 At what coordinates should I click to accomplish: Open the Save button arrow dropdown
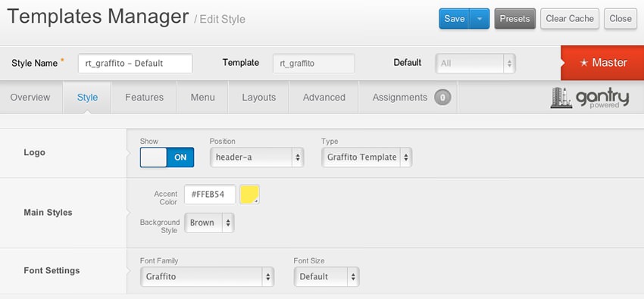pyautogui.click(x=480, y=19)
